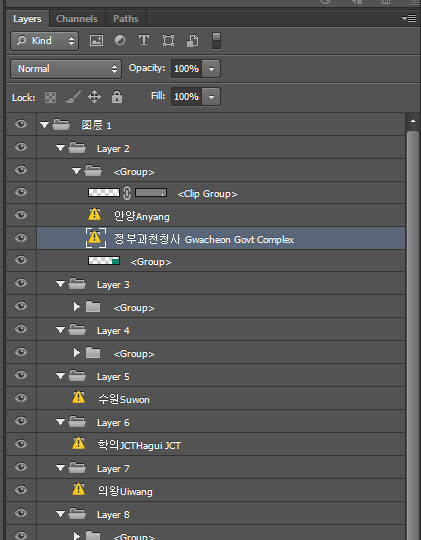The image size is (421, 540).
Task: Click folder icon of Layer 7 group
Action: [77, 468]
